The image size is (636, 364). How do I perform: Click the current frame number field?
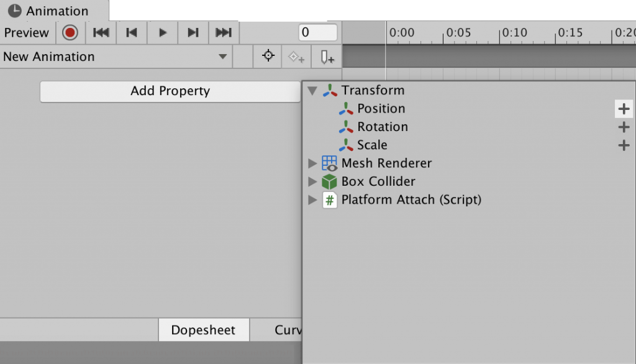pos(318,32)
